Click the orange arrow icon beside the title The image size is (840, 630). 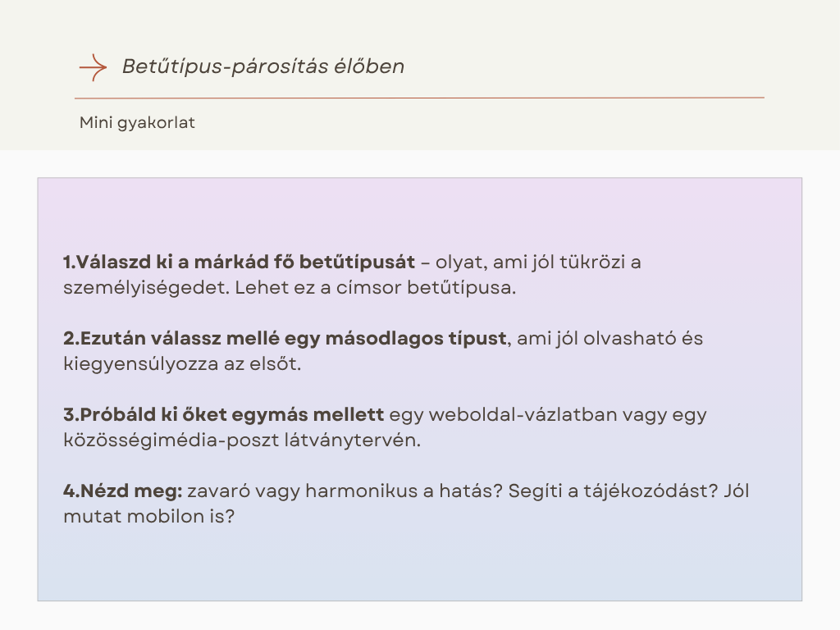point(93,66)
